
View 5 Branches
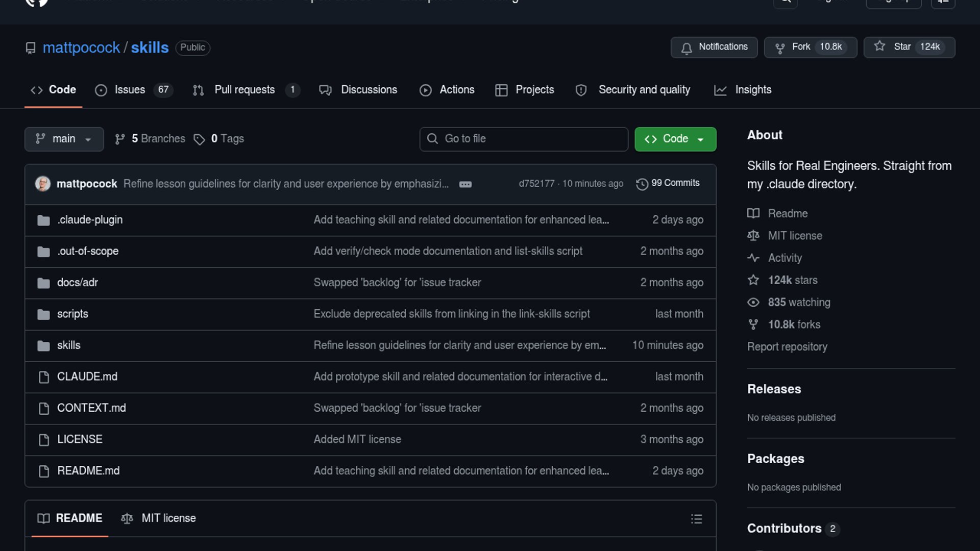click(150, 139)
